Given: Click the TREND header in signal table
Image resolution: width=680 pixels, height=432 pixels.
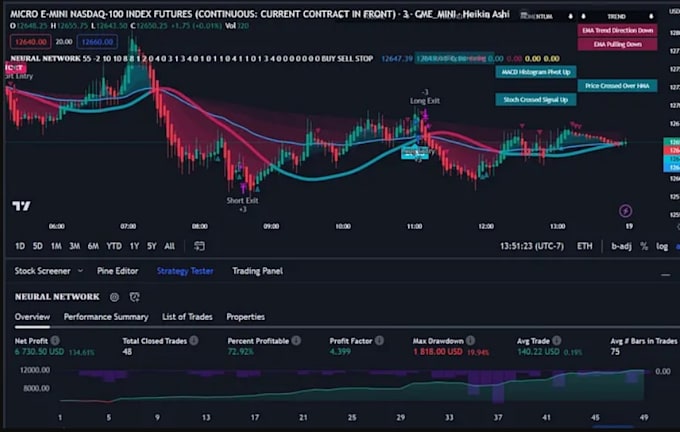Looking at the screenshot, I should 616,16.
